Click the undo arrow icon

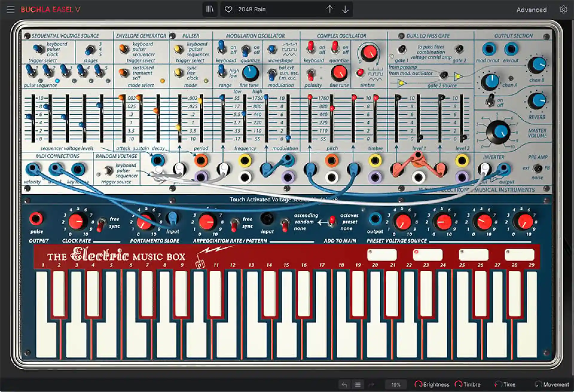click(x=344, y=385)
